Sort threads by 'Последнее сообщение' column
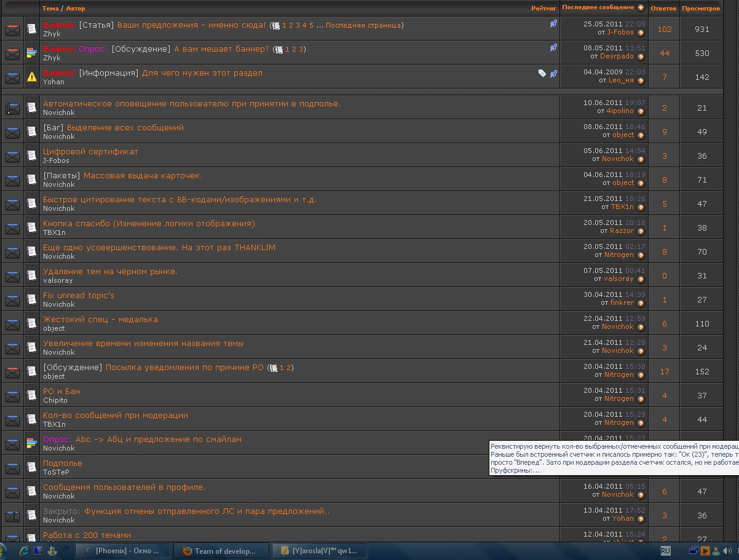This screenshot has height=560, width=739. pyautogui.click(x=598, y=7)
